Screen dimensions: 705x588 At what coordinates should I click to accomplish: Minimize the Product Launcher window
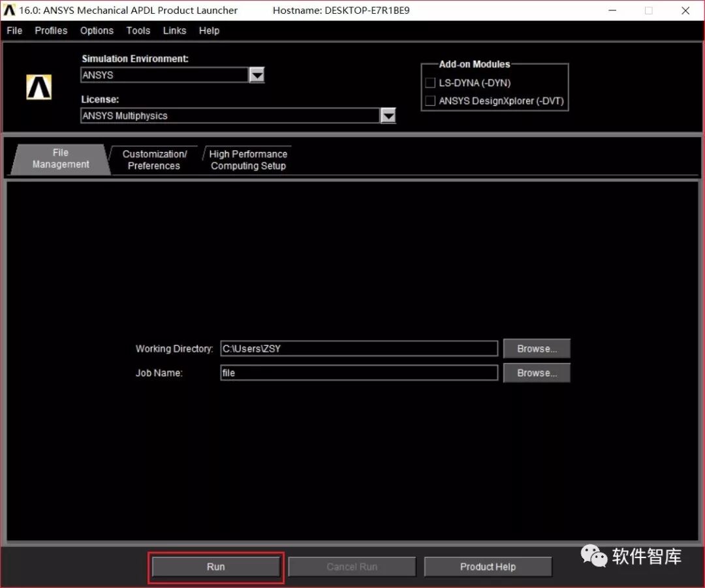[612, 10]
